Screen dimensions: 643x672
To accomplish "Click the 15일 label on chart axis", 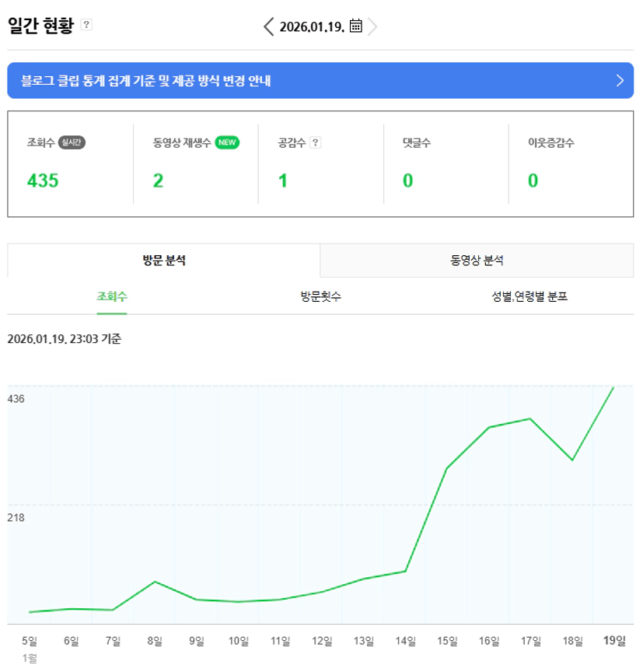I will 447,641.
